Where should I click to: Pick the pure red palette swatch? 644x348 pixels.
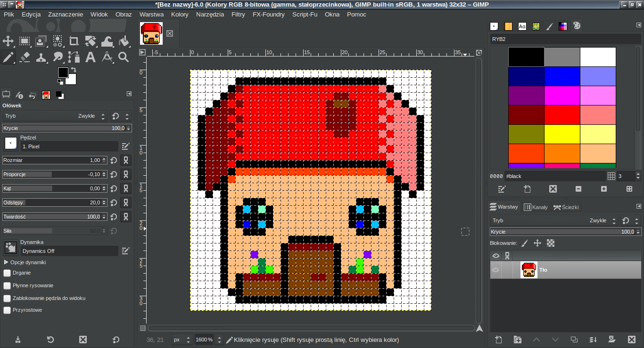pos(562,114)
